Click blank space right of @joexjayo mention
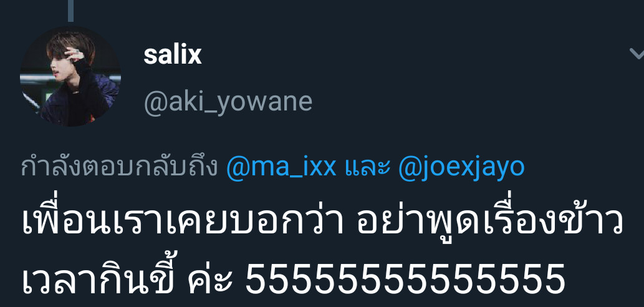The height and width of the screenshot is (307, 644). tap(583, 167)
